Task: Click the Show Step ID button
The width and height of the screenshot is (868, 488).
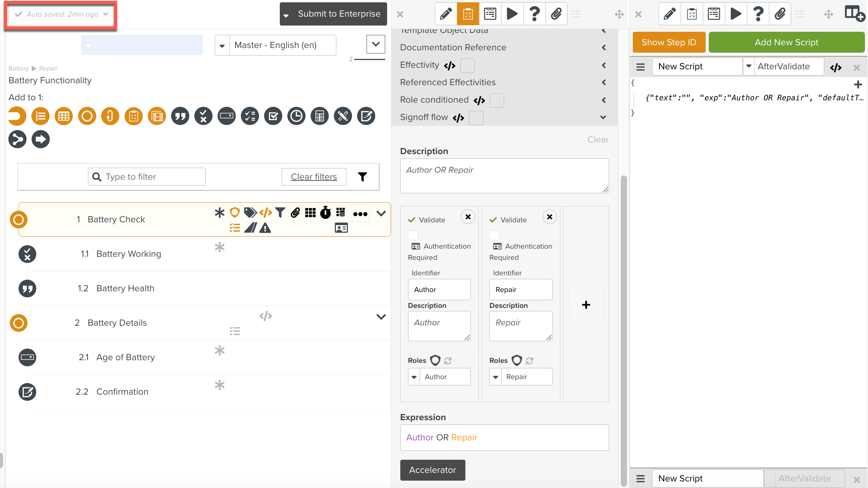Action: (x=669, y=42)
